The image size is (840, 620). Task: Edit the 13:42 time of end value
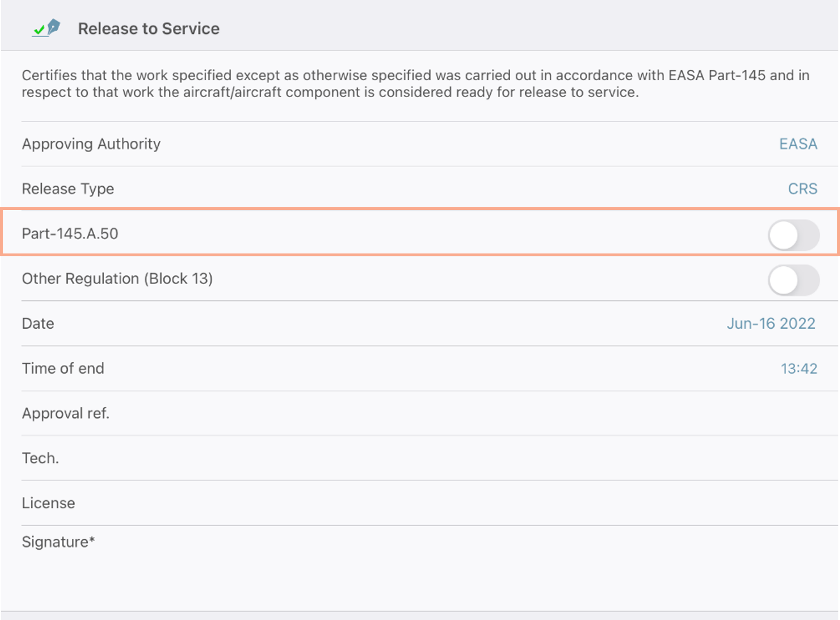(x=799, y=369)
